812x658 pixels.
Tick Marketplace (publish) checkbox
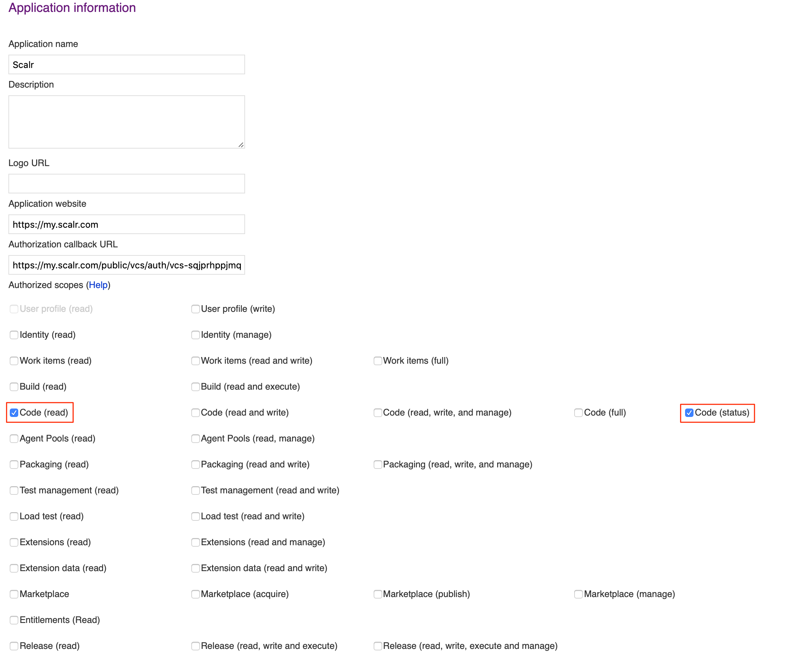click(377, 594)
